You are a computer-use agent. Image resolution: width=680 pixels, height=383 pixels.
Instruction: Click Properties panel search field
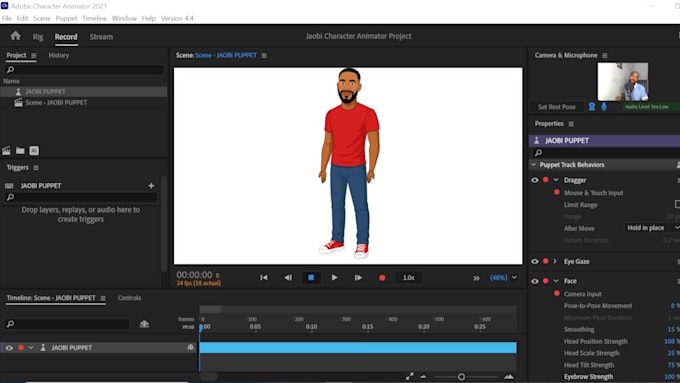(606, 153)
